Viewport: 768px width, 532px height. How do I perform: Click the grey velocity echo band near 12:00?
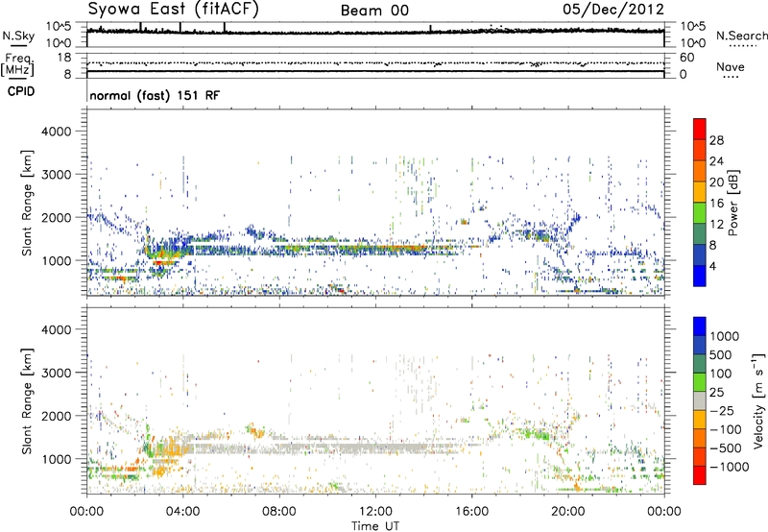(x=377, y=447)
